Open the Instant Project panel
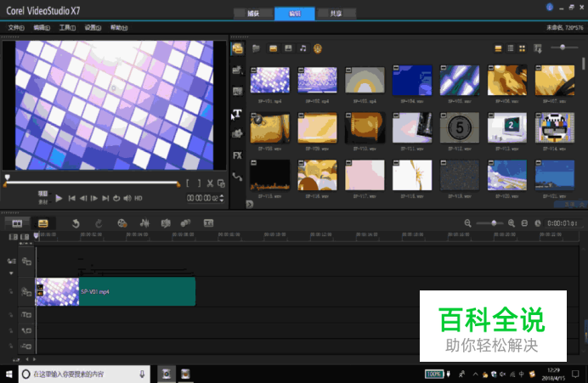The width and height of the screenshot is (588, 383). pos(237,70)
